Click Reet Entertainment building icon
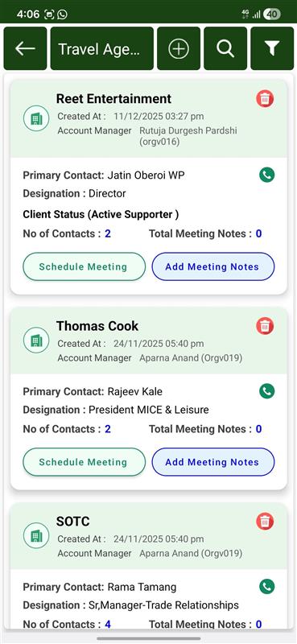This screenshot has width=297, height=644. point(36,118)
